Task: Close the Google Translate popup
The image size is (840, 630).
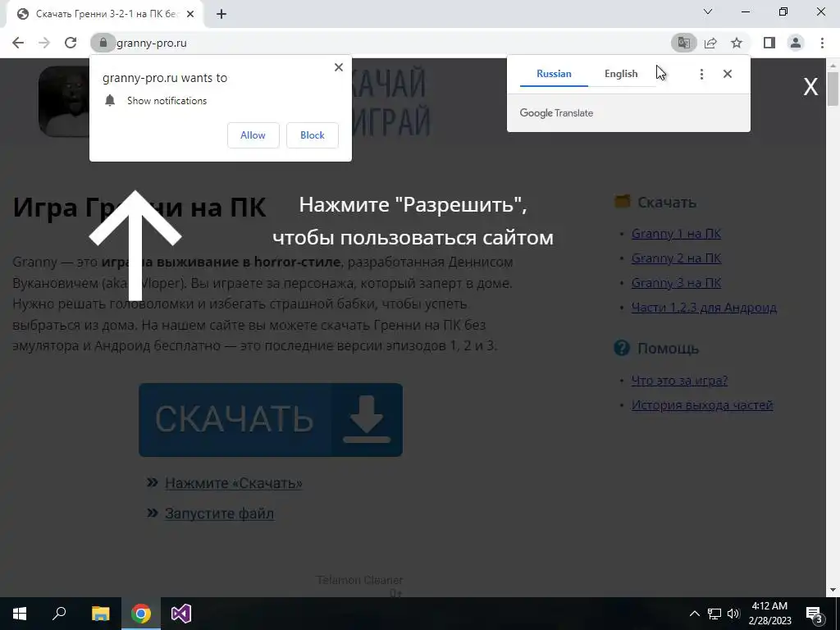Action: click(728, 74)
